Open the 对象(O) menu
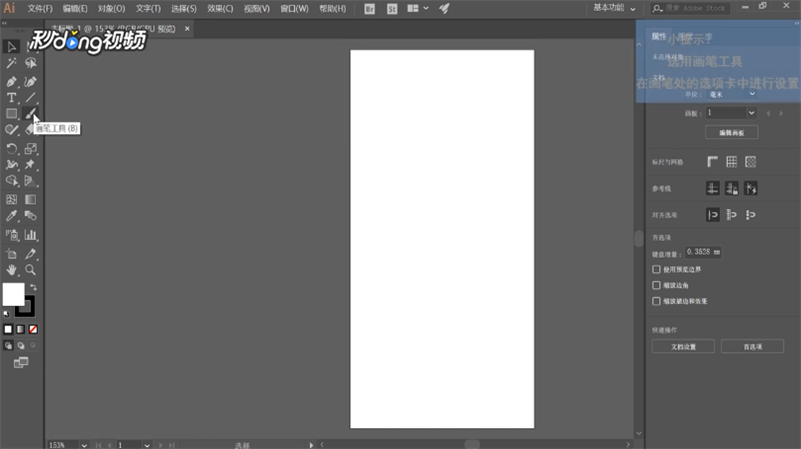This screenshot has height=449, width=801. pyautogui.click(x=111, y=9)
